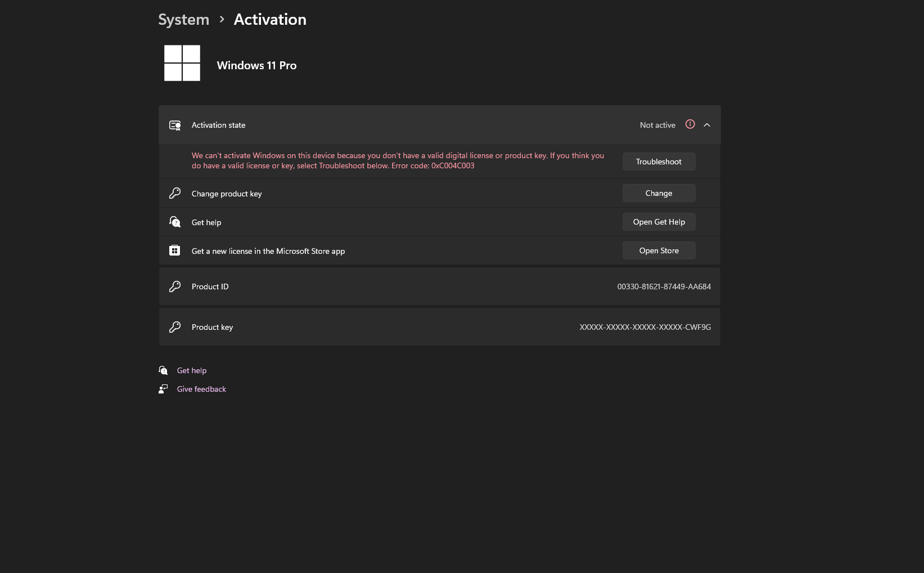Click the Give feedback person icon
This screenshot has height=573, width=924.
coord(163,389)
